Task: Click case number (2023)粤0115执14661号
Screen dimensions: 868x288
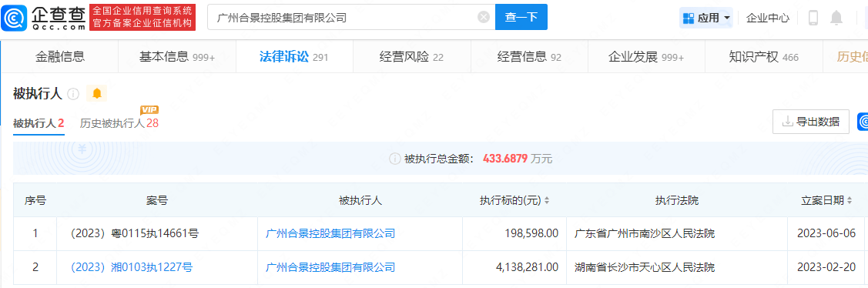Action: click(x=135, y=234)
